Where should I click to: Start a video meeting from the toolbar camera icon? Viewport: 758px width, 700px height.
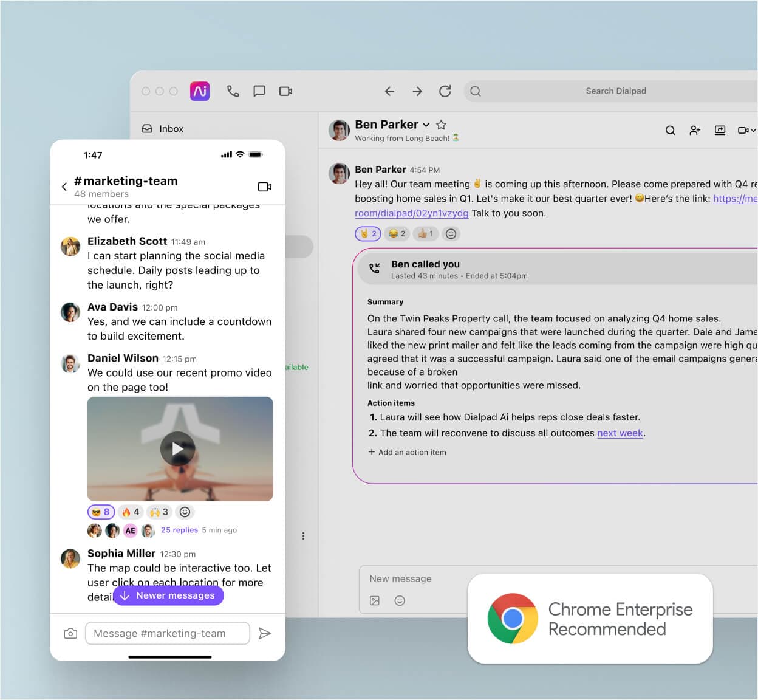point(285,91)
